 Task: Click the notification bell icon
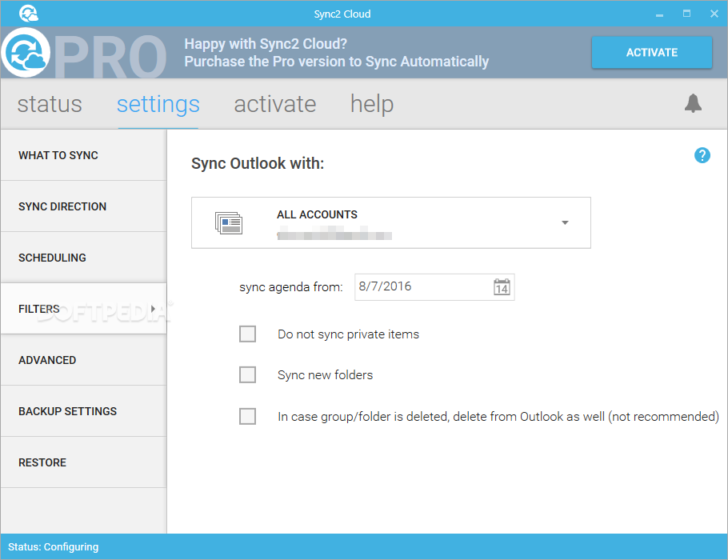coord(693,103)
